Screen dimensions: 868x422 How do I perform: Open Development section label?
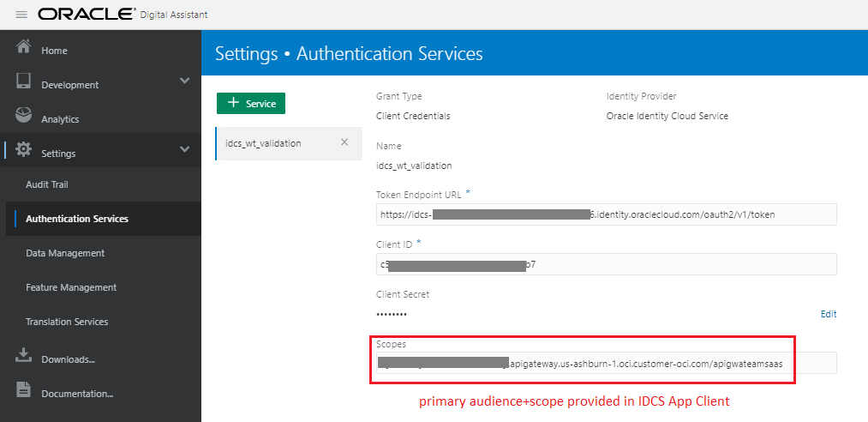click(x=69, y=85)
